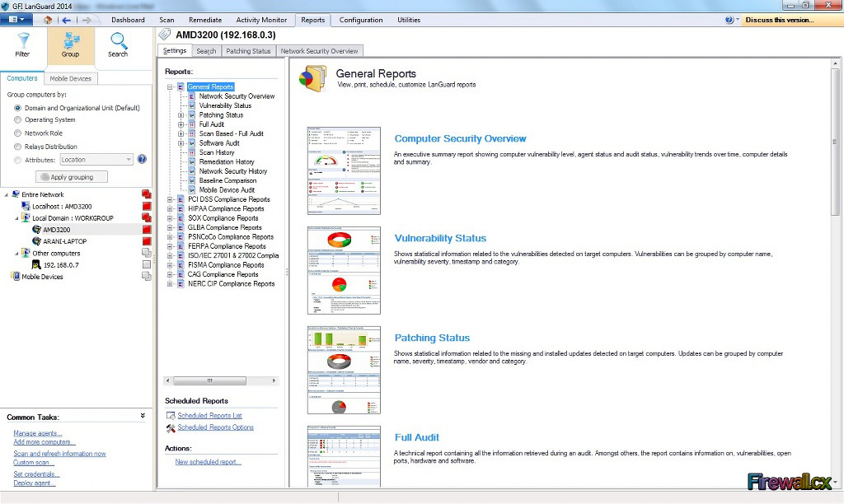The height and width of the screenshot is (504, 844).
Task: Collapse the Local Domain WORKGROUP node
Action: pos(16,218)
